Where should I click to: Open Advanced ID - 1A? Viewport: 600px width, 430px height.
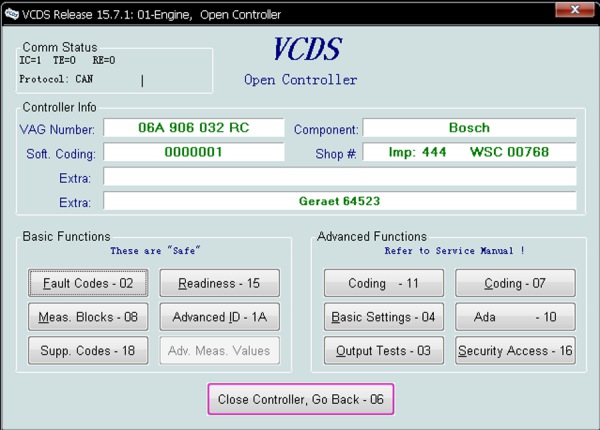pos(219,317)
